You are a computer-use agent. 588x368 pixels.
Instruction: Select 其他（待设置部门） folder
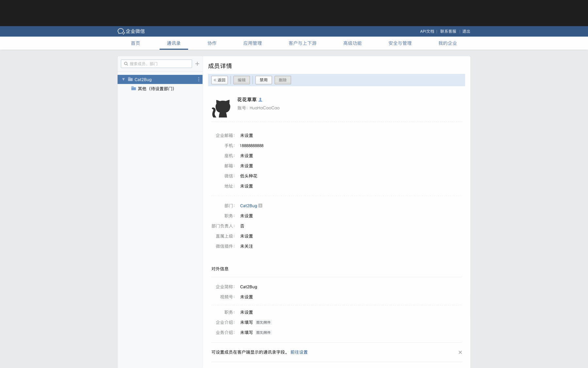[x=153, y=89]
